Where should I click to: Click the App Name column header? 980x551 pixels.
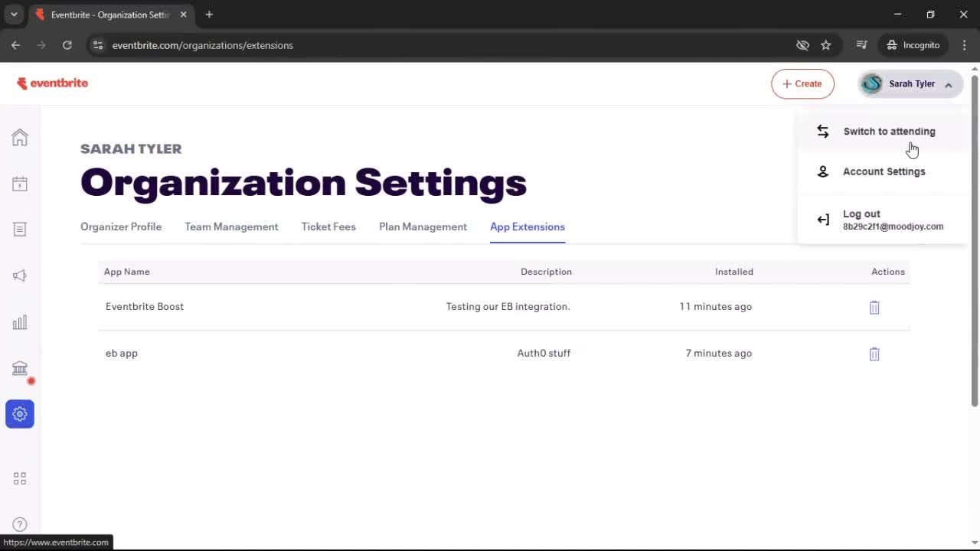[127, 272]
